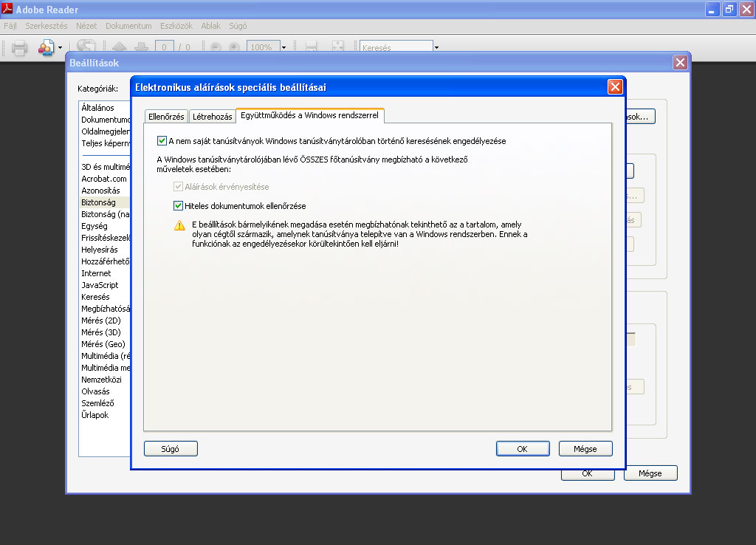
Task: Restore down the Adobe Reader window
Action: (x=729, y=9)
